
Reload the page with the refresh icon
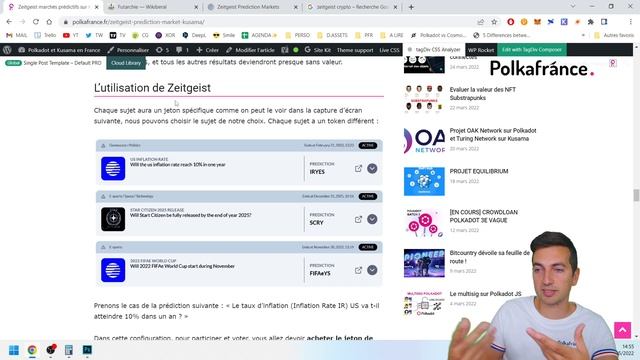point(36,22)
